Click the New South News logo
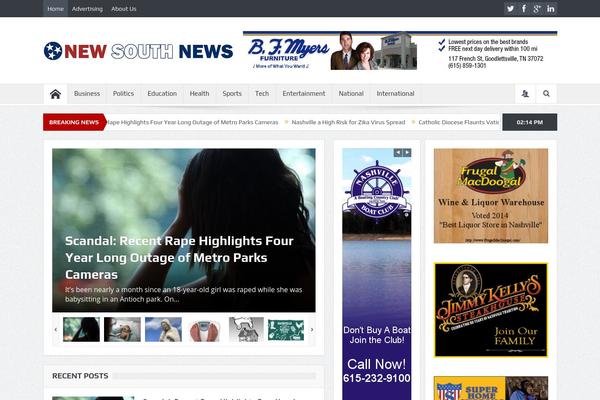The width and height of the screenshot is (600, 400). pos(138,51)
